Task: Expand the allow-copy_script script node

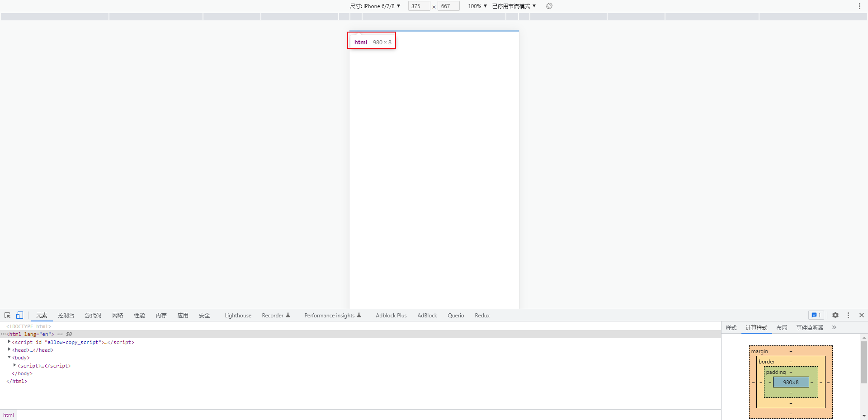Action: pos(9,342)
